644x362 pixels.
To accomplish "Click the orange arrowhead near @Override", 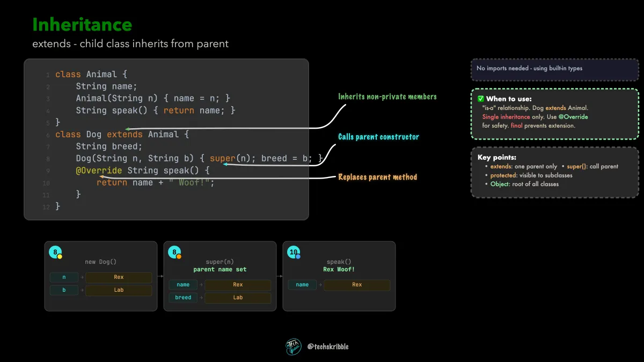I will tap(103, 176).
